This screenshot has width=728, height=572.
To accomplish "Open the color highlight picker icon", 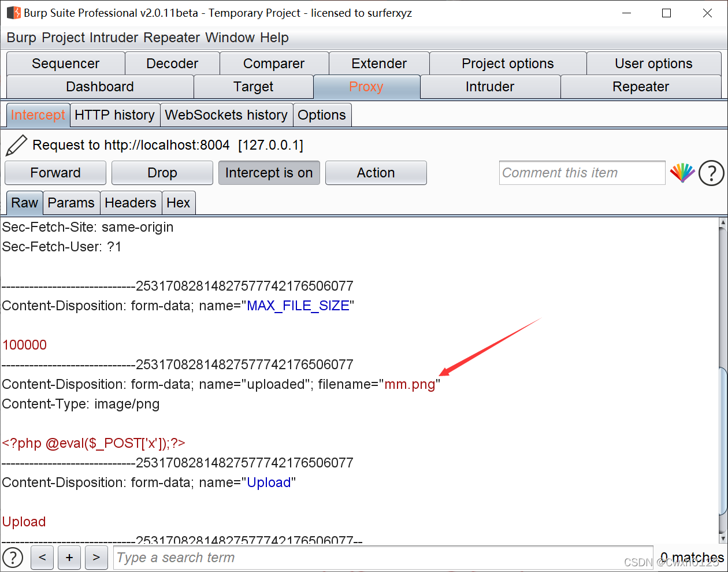I will pos(682,173).
